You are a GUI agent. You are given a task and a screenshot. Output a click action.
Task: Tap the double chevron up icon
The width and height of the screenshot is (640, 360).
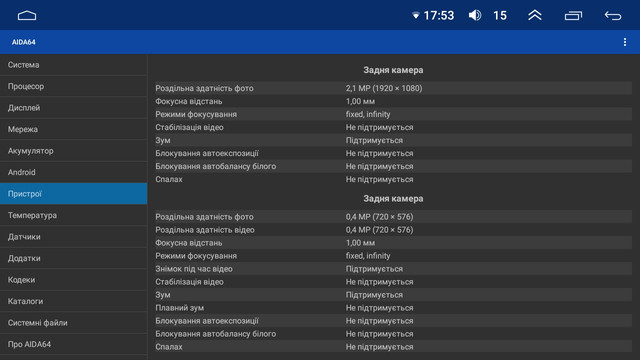coord(535,15)
